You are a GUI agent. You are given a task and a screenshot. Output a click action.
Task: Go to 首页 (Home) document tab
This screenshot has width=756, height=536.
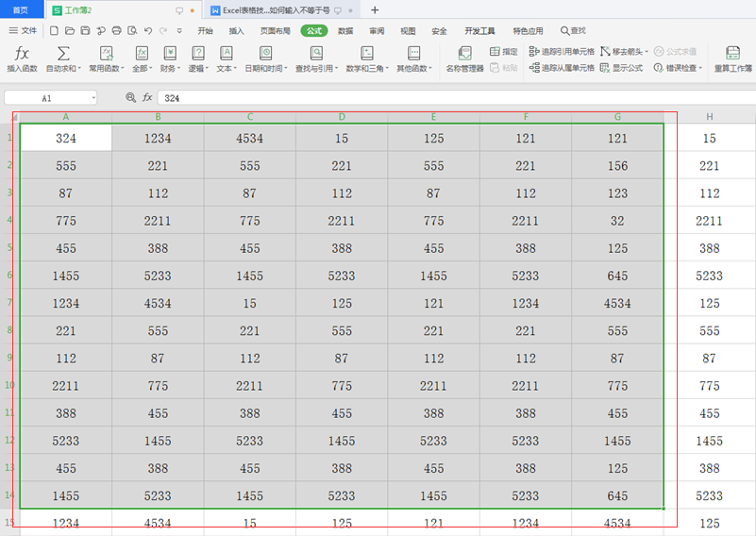(20, 9)
